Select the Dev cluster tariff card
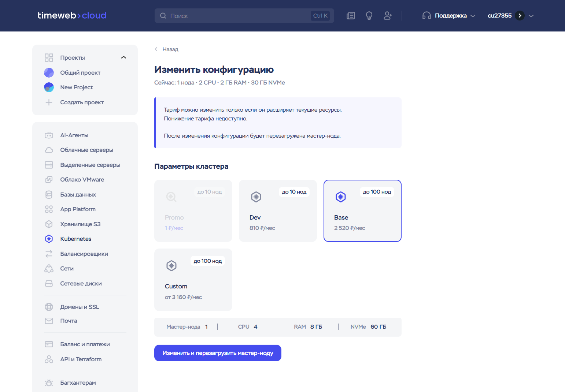565x392 pixels. (x=278, y=211)
